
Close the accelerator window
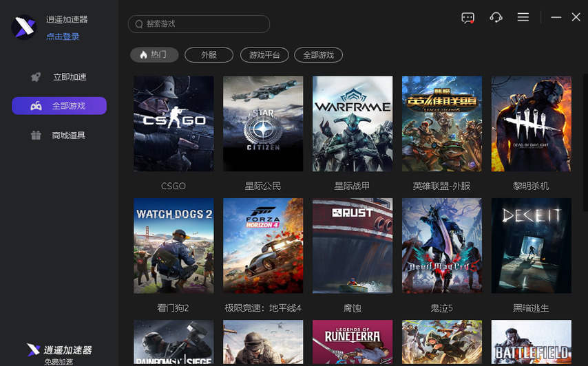coord(576,17)
